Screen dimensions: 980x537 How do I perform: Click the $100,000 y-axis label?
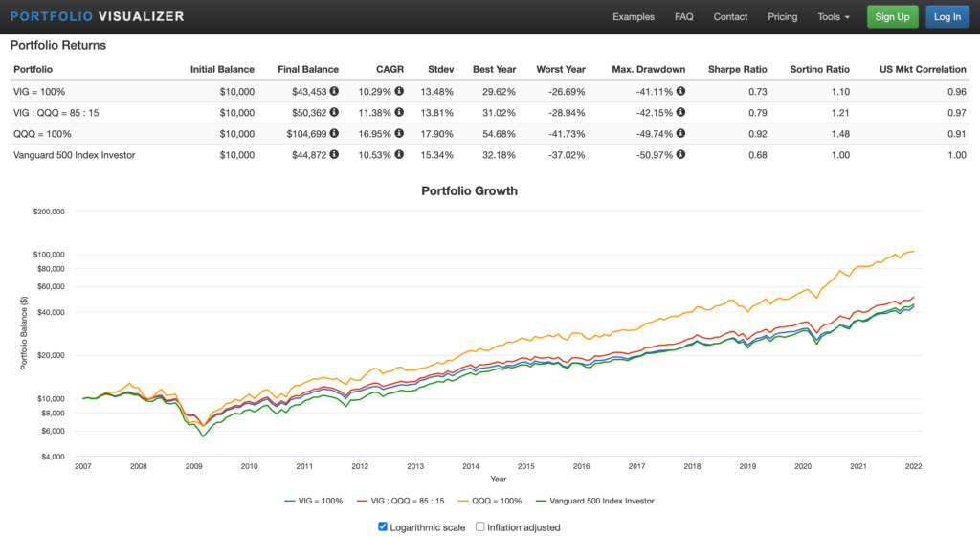tap(49, 255)
